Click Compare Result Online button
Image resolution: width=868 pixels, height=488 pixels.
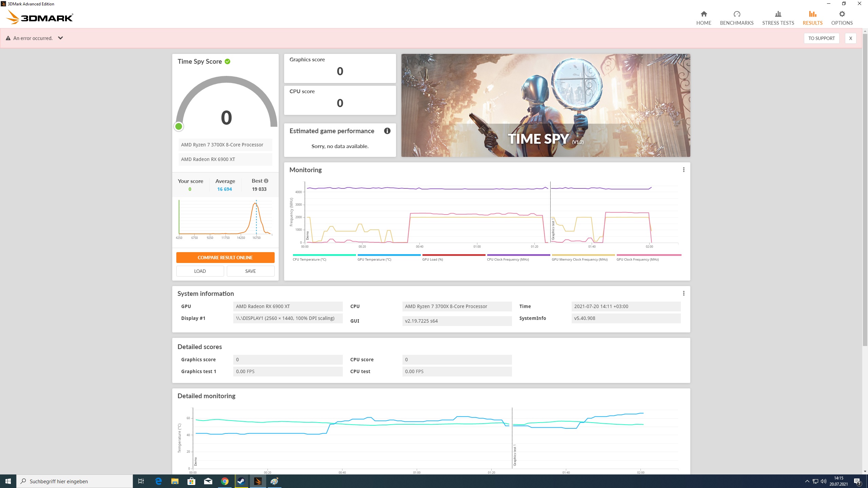(x=225, y=258)
